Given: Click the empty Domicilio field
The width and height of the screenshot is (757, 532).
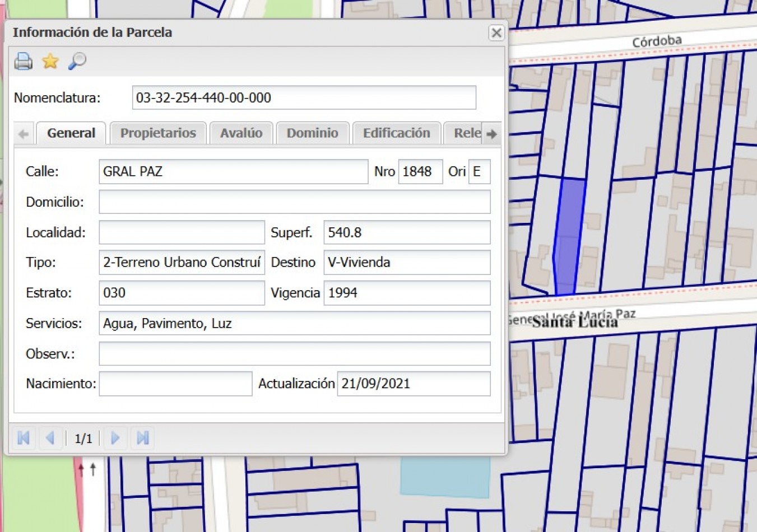Looking at the screenshot, I should coord(295,202).
